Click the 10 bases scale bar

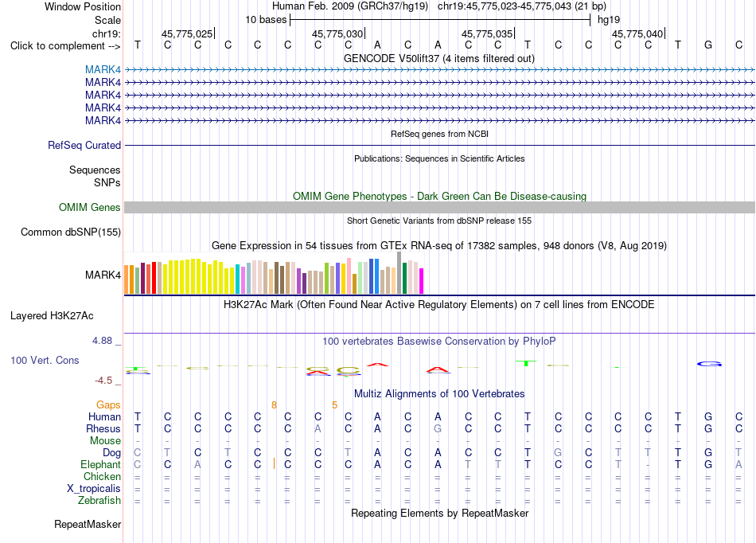click(440, 20)
